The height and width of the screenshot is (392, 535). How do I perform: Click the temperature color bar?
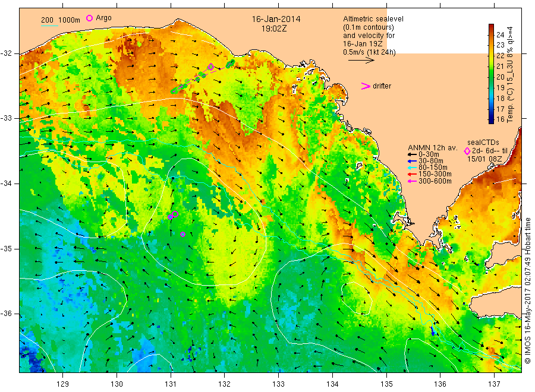click(492, 74)
